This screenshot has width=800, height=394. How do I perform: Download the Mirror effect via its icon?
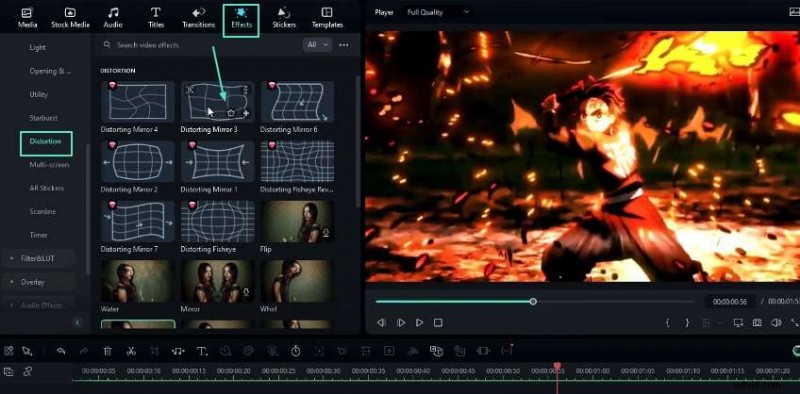246,293
